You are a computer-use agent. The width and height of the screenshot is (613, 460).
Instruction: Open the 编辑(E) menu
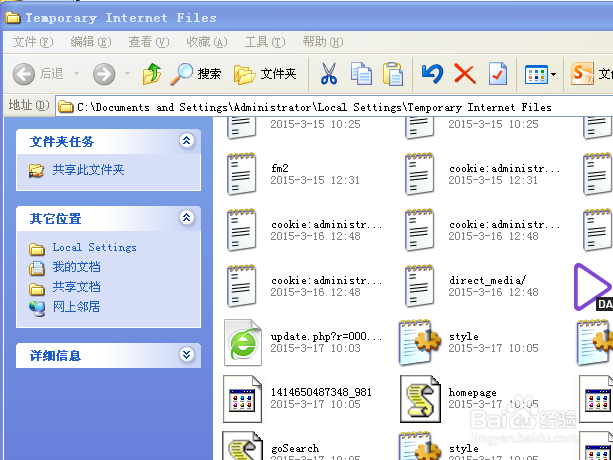click(x=91, y=41)
